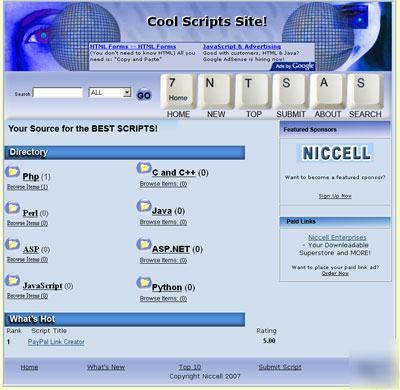
Task: Browse Items under Php
Action: [27, 187]
